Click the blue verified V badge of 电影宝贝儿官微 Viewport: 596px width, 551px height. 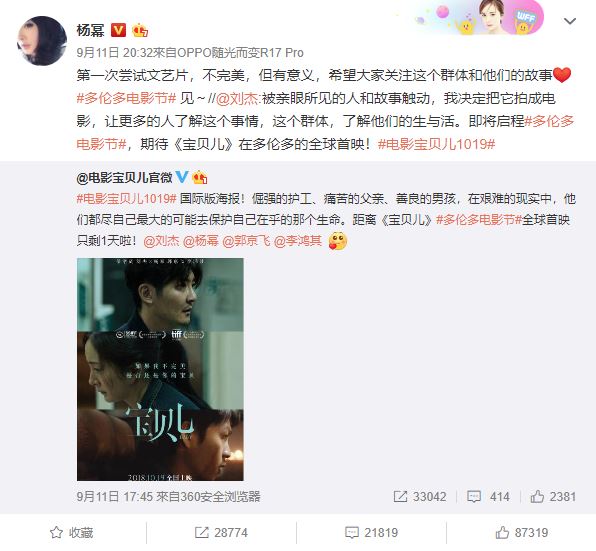(x=182, y=177)
